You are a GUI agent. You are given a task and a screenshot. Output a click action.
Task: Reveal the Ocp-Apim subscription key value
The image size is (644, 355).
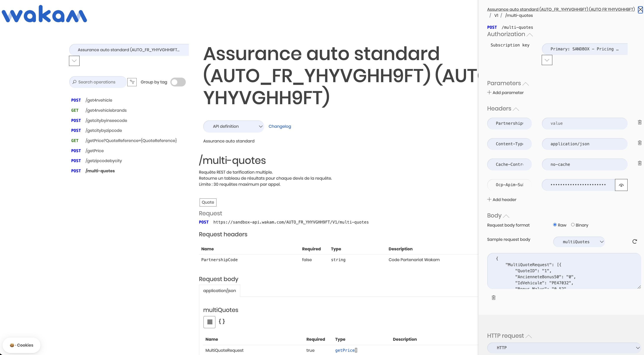(621, 185)
